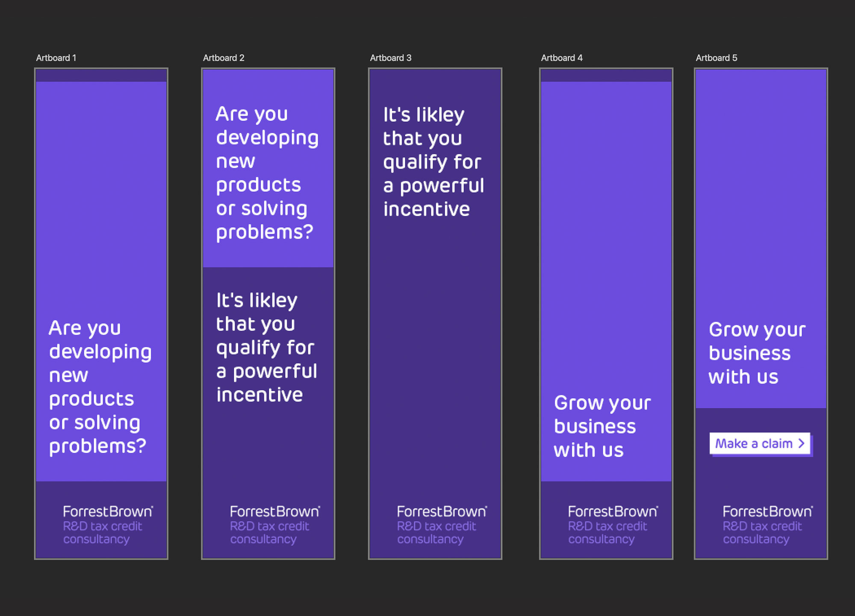Select the dark purple top strip of Artboard 1
This screenshot has width=855, height=616.
(101, 76)
